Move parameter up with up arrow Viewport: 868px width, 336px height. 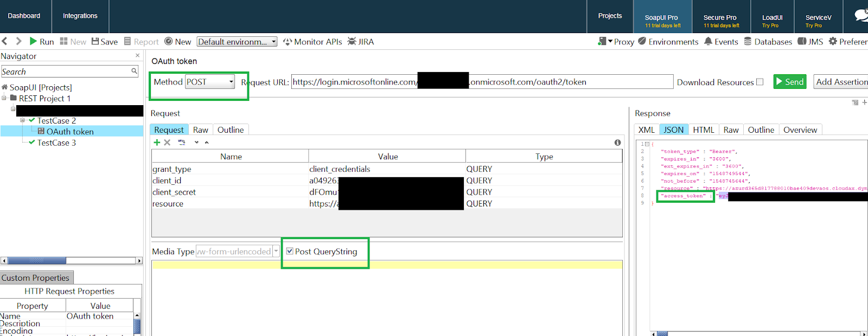[207, 143]
